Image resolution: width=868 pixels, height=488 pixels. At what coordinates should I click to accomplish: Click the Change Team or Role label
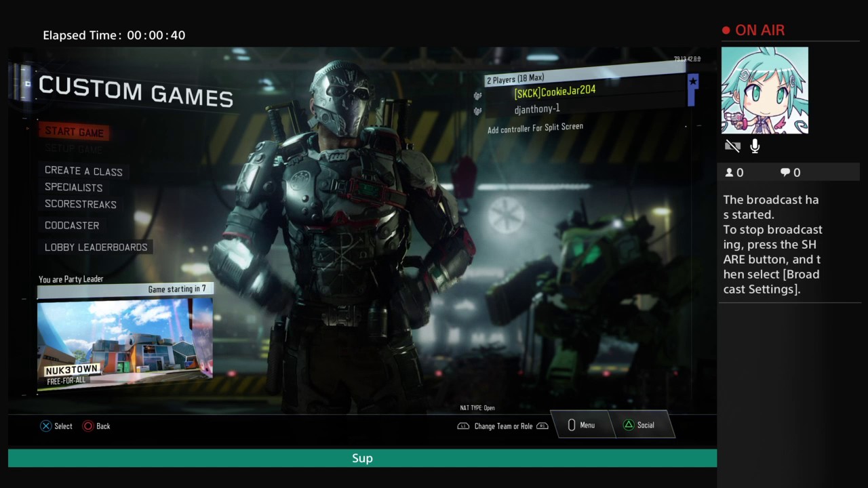[503, 426]
